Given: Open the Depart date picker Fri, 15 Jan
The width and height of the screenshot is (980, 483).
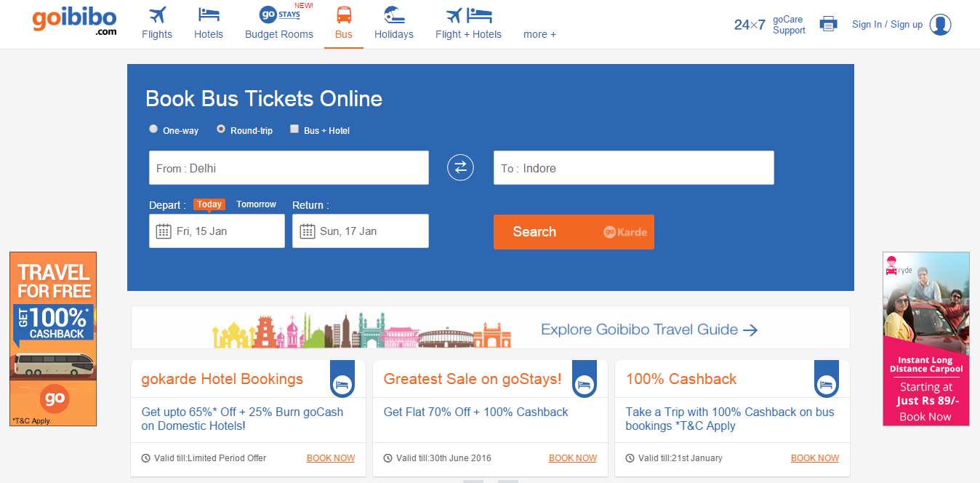Looking at the screenshot, I should (217, 231).
